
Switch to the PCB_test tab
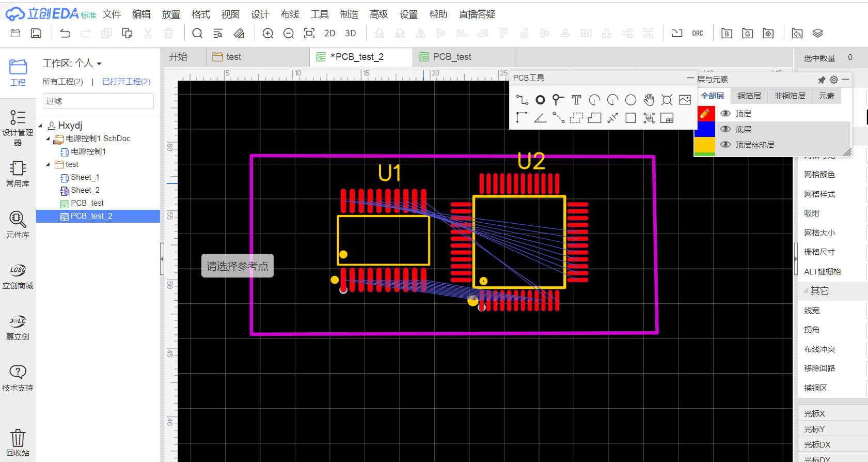coord(452,57)
